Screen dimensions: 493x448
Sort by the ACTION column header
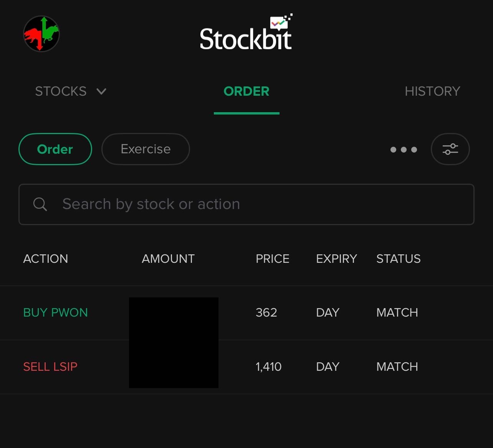46,259
